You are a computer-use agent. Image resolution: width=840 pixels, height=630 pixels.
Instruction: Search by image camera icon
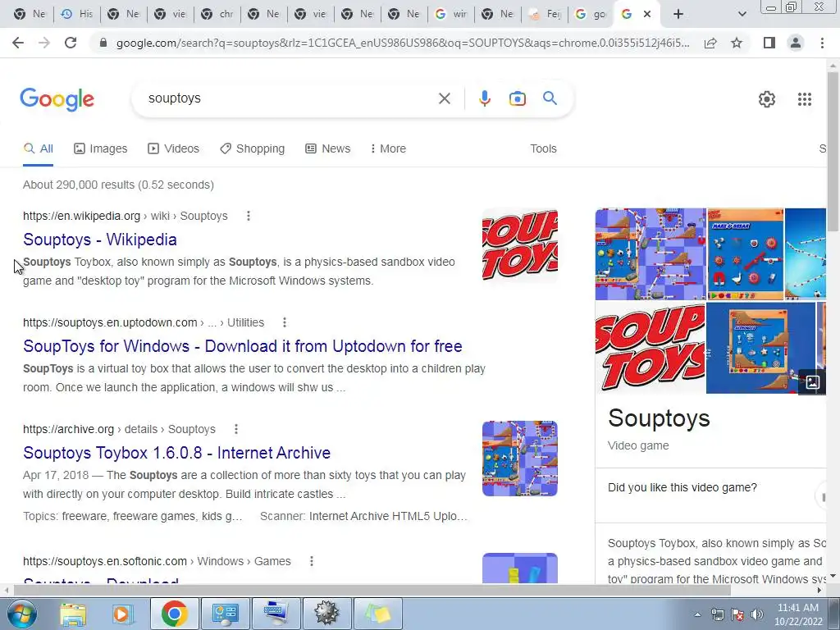(517, 98)
